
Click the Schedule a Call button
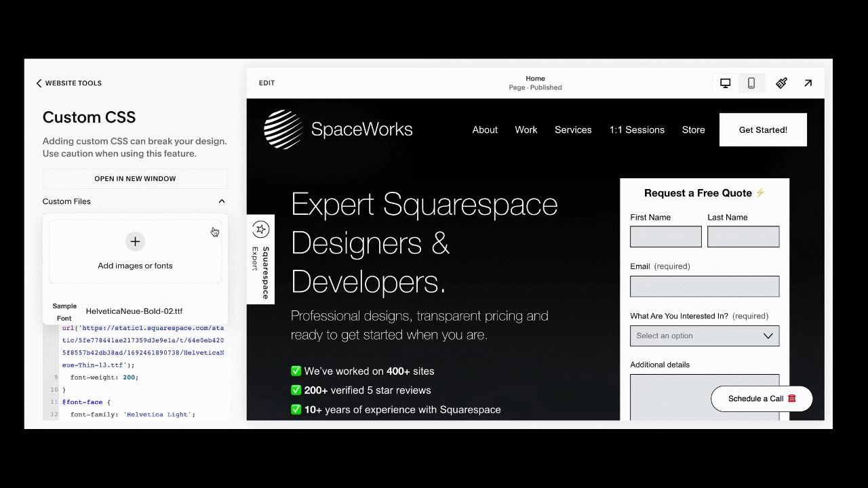(x=762, y=399)
